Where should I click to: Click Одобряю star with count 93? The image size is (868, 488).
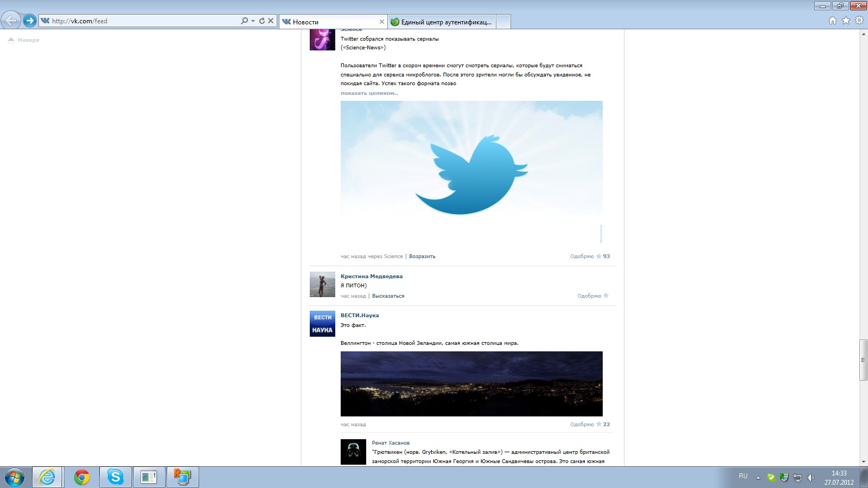[590, 256]
